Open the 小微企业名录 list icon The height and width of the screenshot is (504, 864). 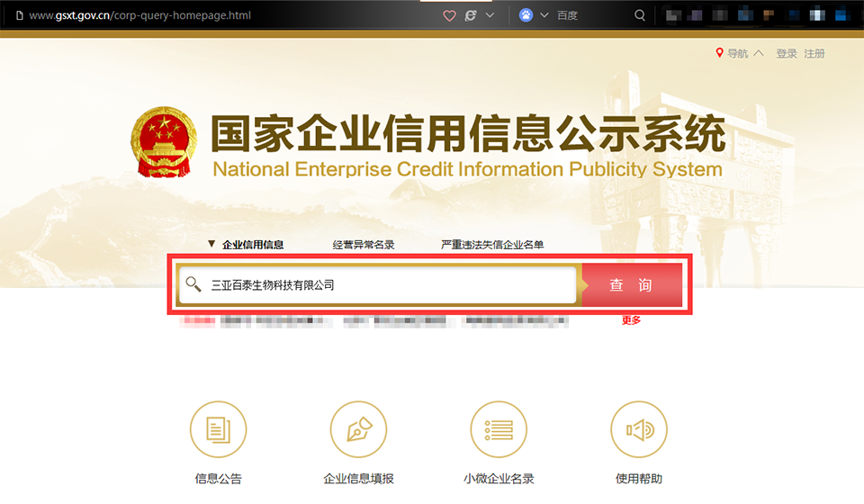(x=499, y=429)
